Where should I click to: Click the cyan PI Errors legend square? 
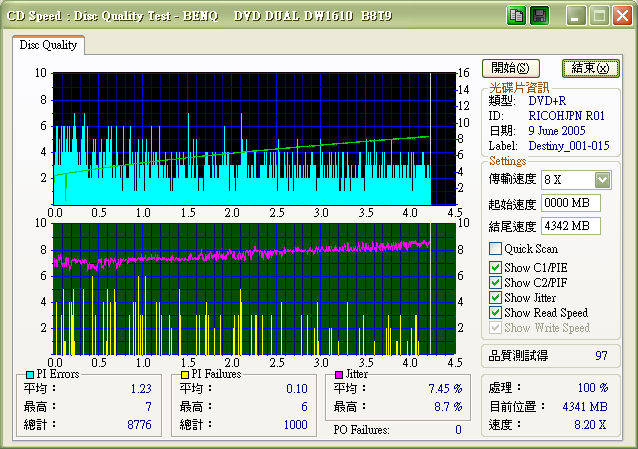tap(30, 375)
